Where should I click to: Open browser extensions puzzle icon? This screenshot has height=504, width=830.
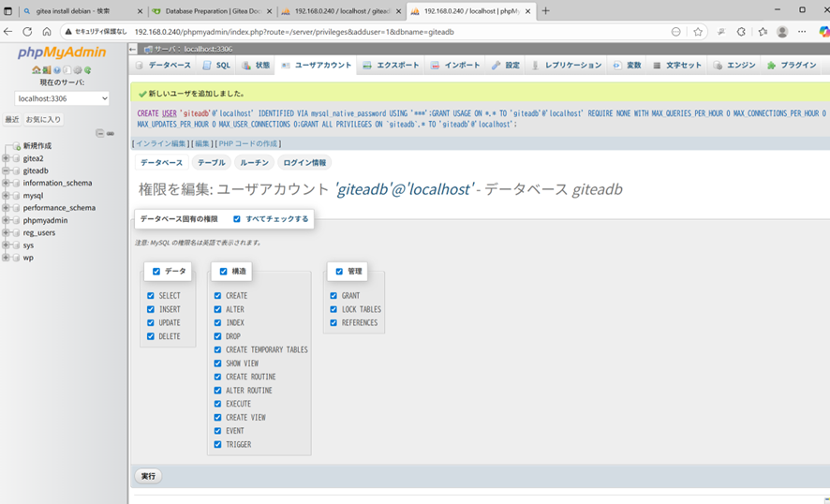coord(741,32)
